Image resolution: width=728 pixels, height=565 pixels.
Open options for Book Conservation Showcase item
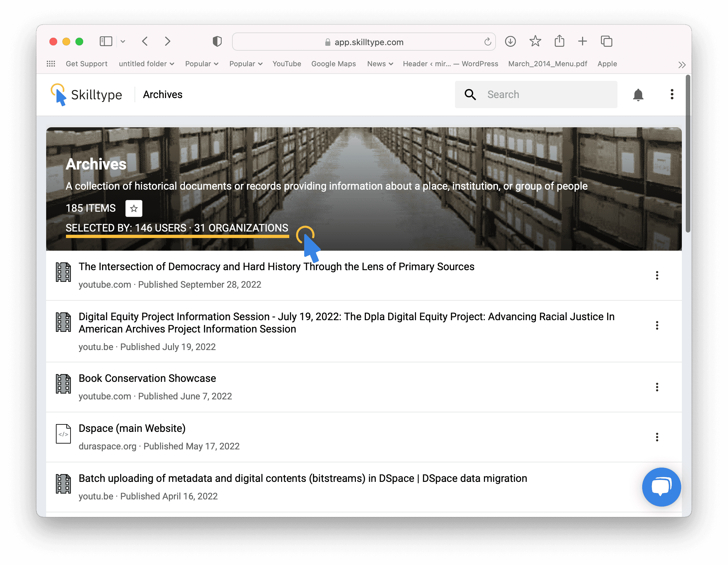point(657,387)
